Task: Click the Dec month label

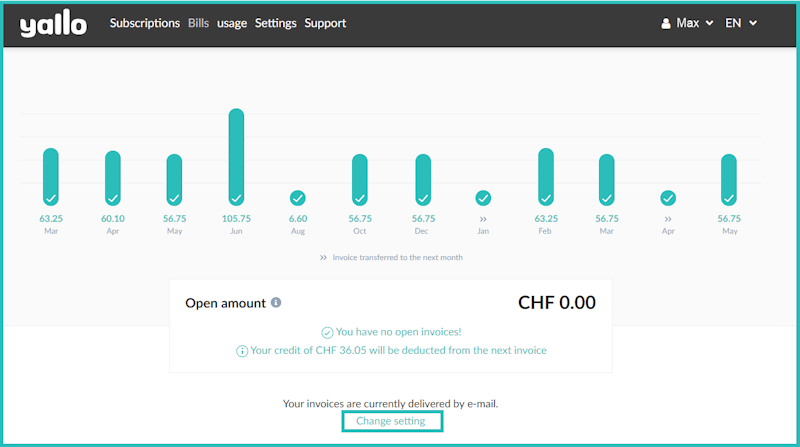Action: pos(421,231)
